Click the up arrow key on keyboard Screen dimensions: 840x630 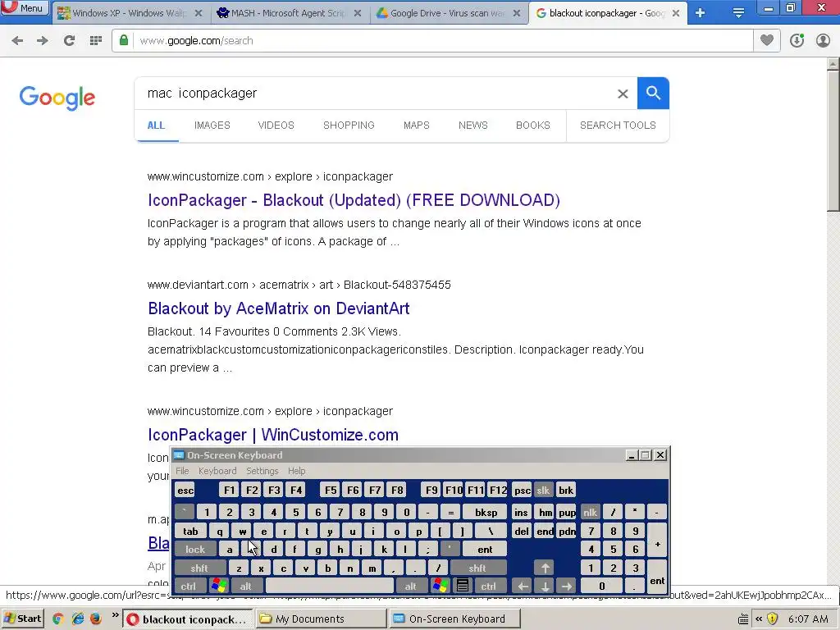point(545,568)
